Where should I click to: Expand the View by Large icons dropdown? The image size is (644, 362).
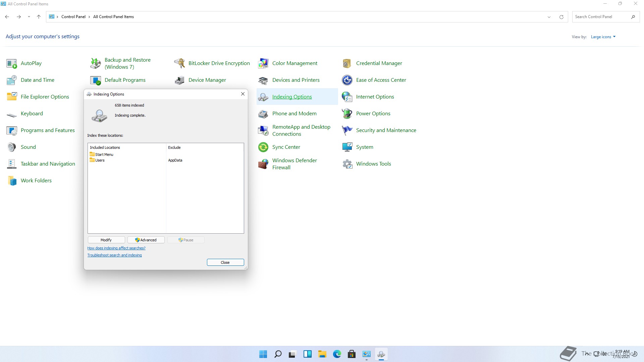[603, 37]
